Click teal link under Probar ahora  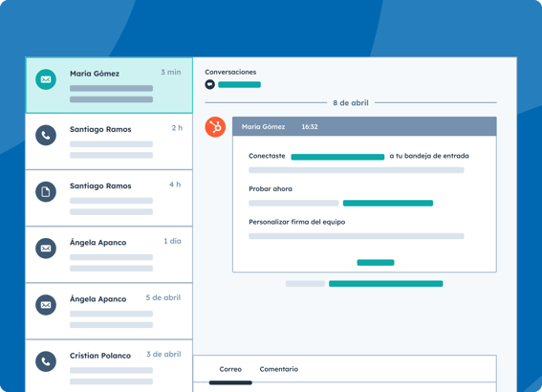388,204
